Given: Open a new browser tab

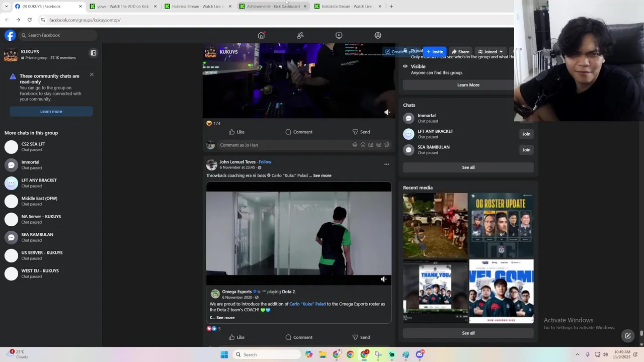Looking at the screenshot, I should point(391,6).
